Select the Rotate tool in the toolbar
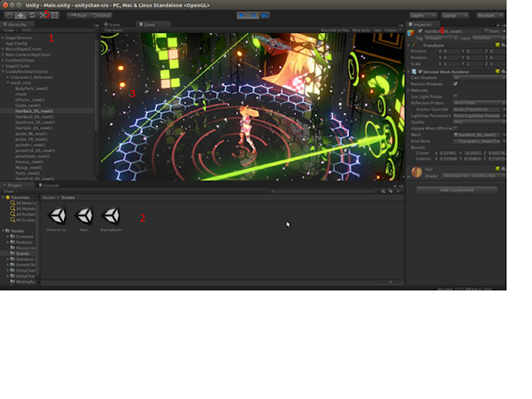 (32, 15)
